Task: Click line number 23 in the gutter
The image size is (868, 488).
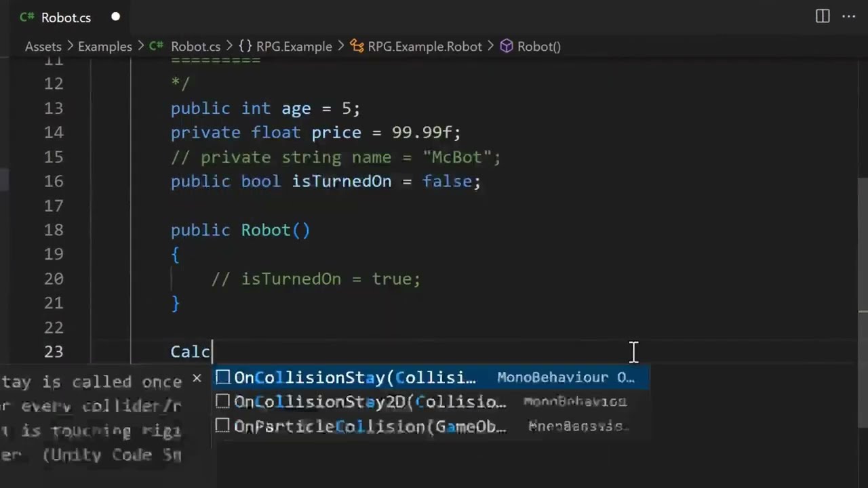Action: click(54, 352)
